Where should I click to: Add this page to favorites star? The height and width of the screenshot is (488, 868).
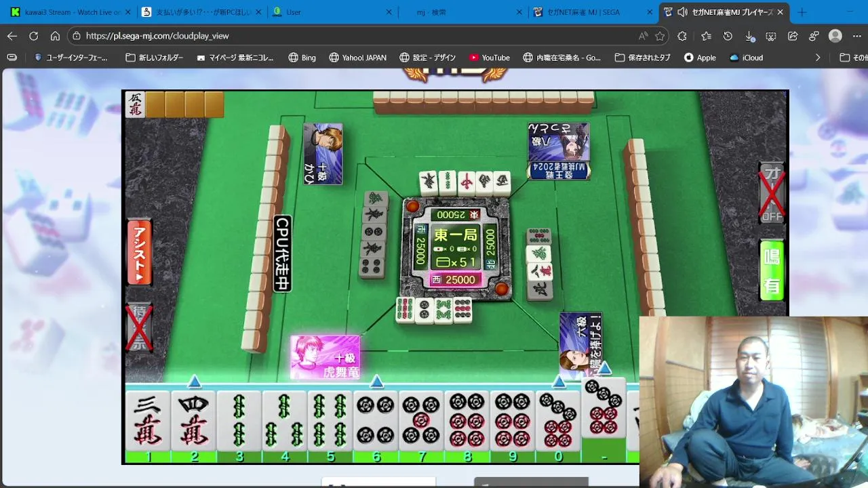660,36
